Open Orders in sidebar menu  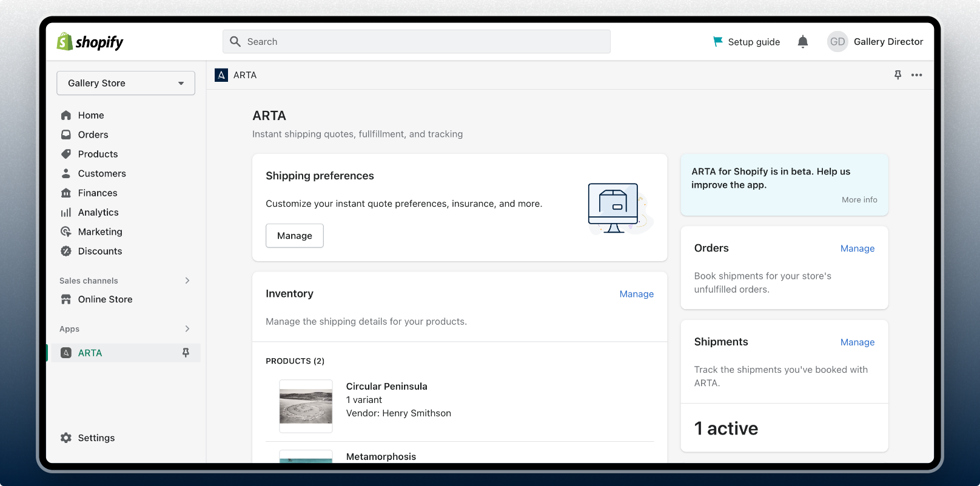[93, 135]
